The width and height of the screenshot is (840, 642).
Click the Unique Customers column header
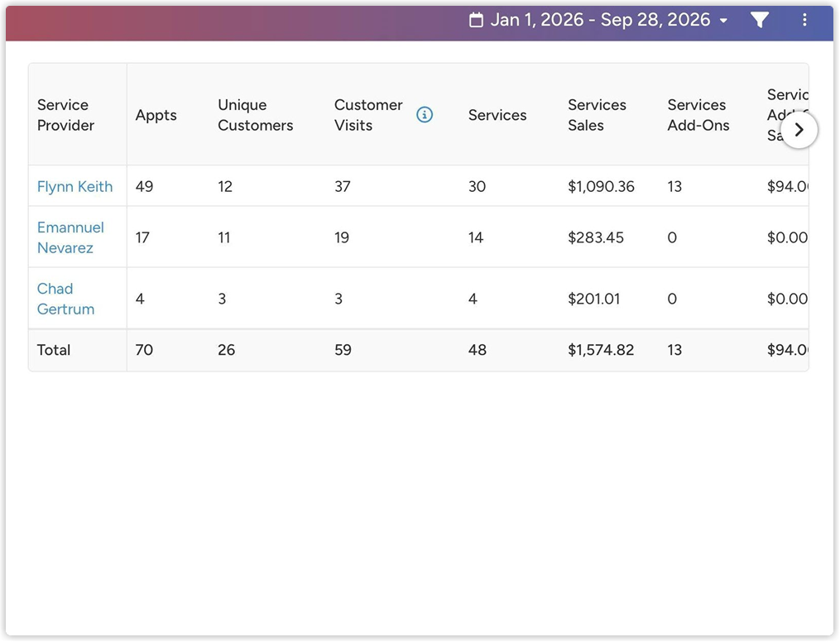(256, 115)
